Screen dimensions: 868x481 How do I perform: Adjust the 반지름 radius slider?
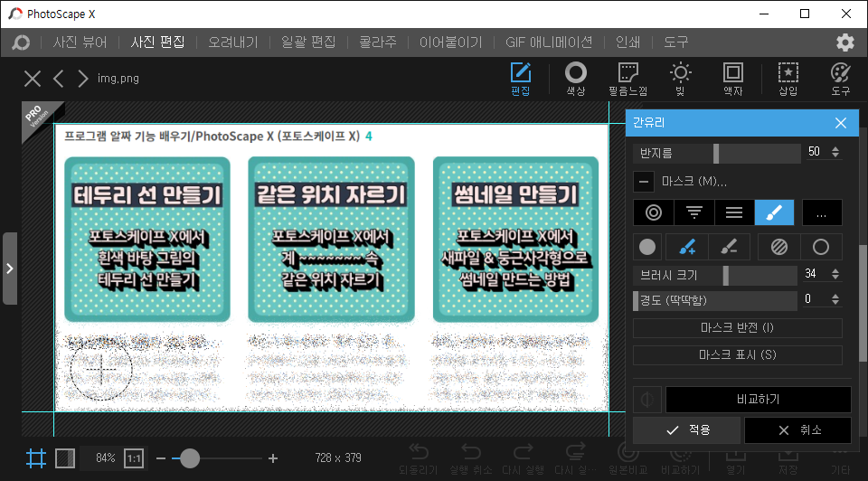(717, 154)
